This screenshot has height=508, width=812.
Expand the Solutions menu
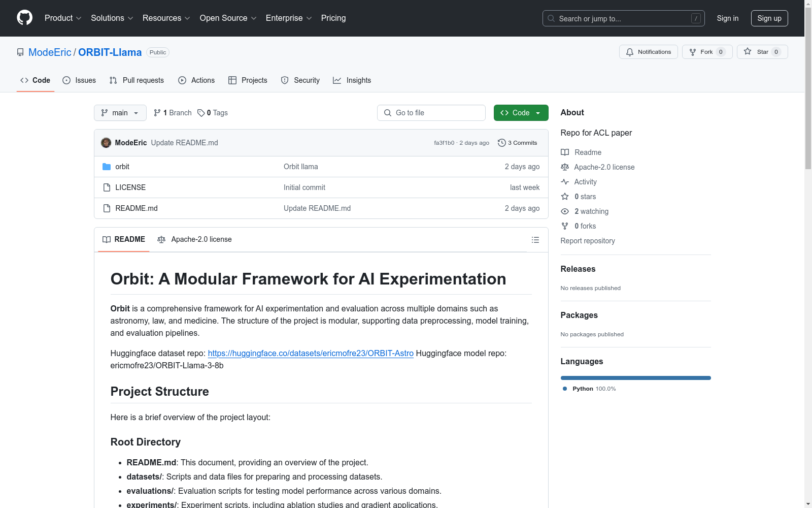(112, 18)
